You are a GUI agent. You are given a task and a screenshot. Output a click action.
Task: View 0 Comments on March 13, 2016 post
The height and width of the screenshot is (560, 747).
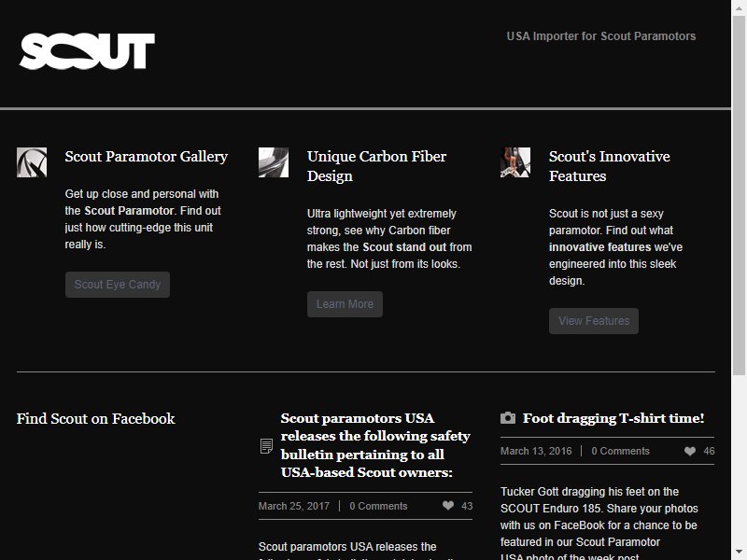click(620, 451)
